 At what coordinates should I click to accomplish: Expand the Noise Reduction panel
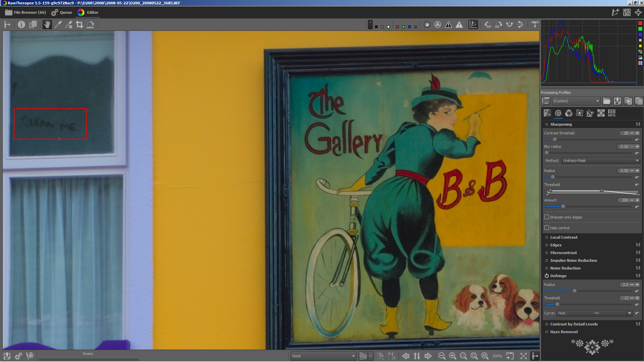point(565,268)
